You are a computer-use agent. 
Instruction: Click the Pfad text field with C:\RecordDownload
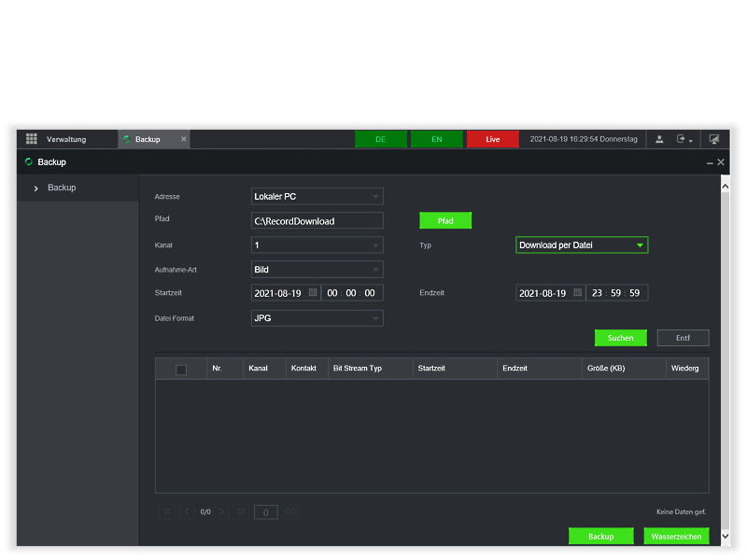tap(317, 221)
